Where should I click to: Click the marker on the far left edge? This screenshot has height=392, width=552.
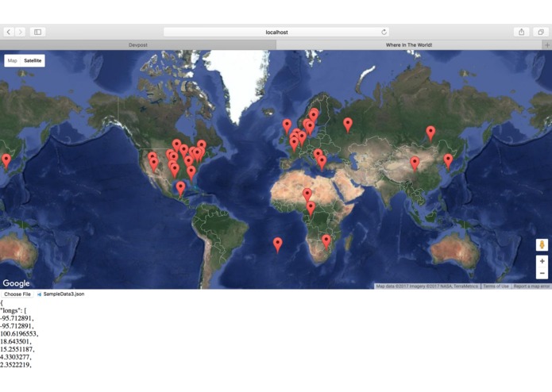[6, 161]
